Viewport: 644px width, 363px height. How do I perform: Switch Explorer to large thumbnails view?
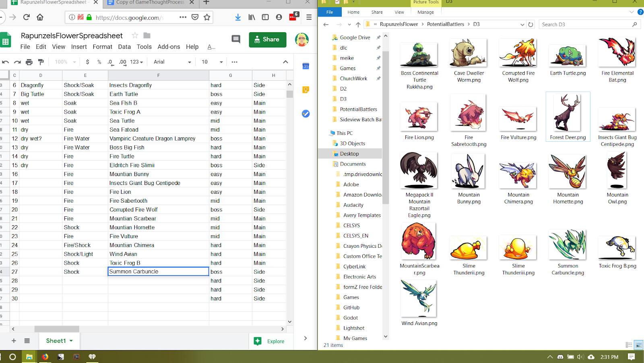[638, 345]
